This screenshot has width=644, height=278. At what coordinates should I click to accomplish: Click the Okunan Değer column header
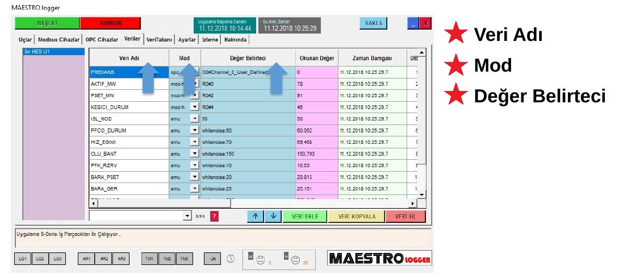[x=317, y=59]
